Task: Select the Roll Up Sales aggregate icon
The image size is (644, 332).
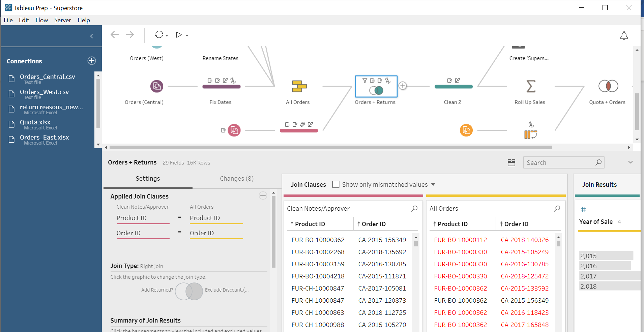Action: (x=531, y=86)
